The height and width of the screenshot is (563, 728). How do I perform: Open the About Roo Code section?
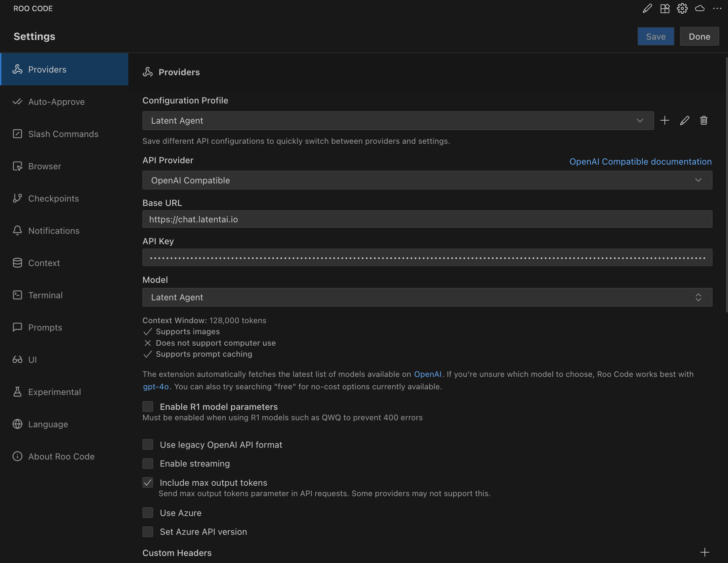[61, 456]
